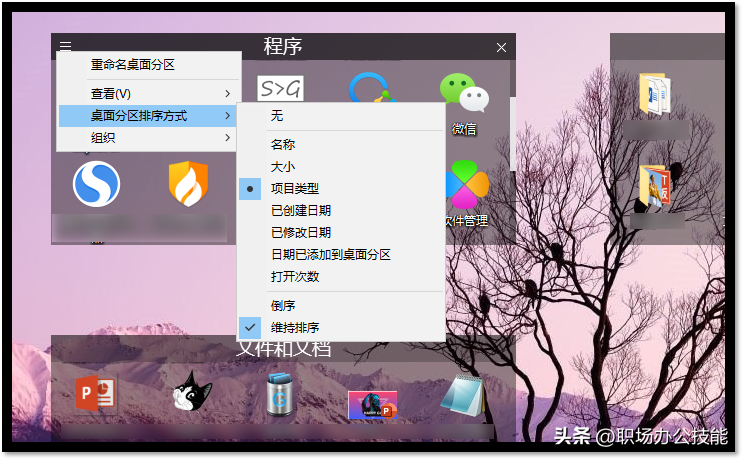Viewport: 743px width, 460px height.
Task: Open the black and white cat icon
Action: tap(188, 392)
